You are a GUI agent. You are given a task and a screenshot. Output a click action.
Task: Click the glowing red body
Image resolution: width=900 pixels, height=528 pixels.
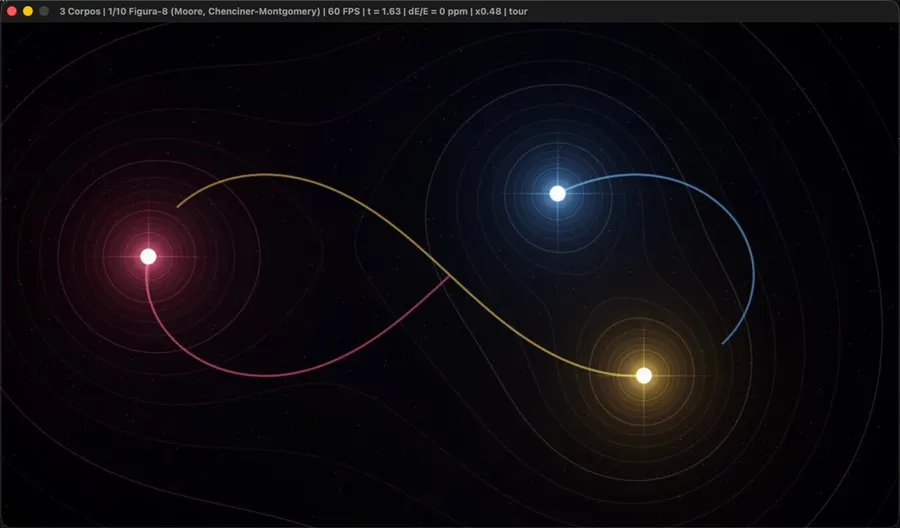tap(149, 257)
